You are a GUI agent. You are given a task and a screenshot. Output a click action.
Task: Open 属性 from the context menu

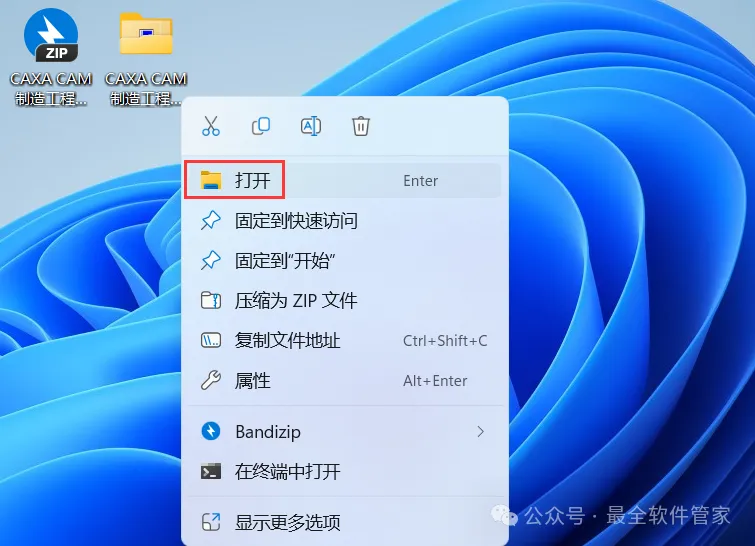click(x=344, y=381)
